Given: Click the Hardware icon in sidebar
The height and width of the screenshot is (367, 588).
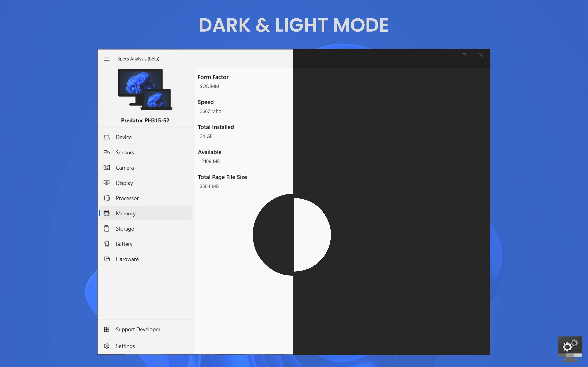Looking at the screenshot, I should tap(107, 259).
